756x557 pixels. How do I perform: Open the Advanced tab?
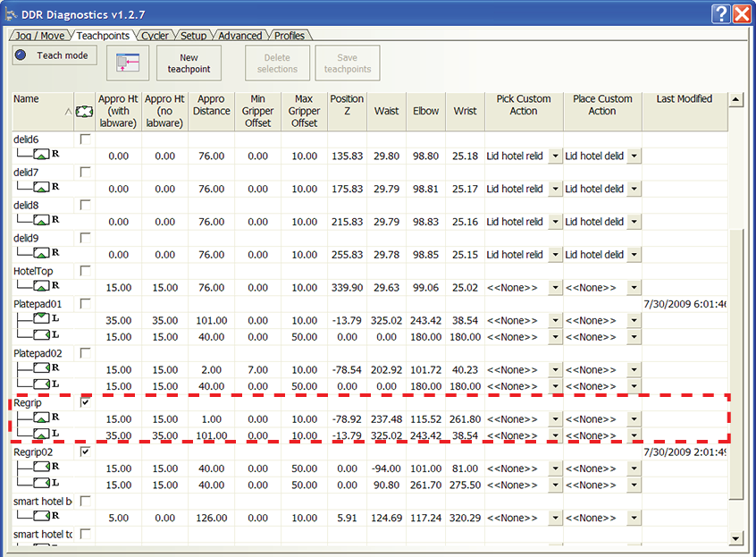tap(240, 36)
